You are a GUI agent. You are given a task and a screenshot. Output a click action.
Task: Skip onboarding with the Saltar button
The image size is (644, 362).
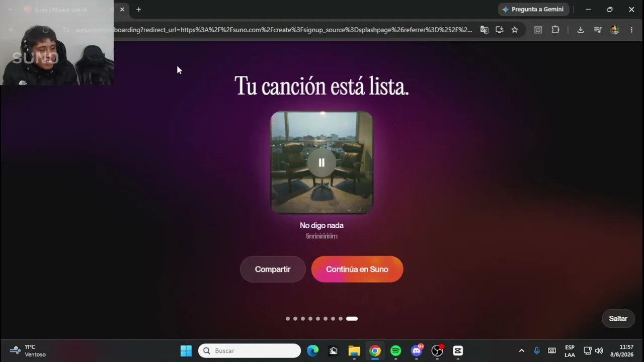(618, 318)
